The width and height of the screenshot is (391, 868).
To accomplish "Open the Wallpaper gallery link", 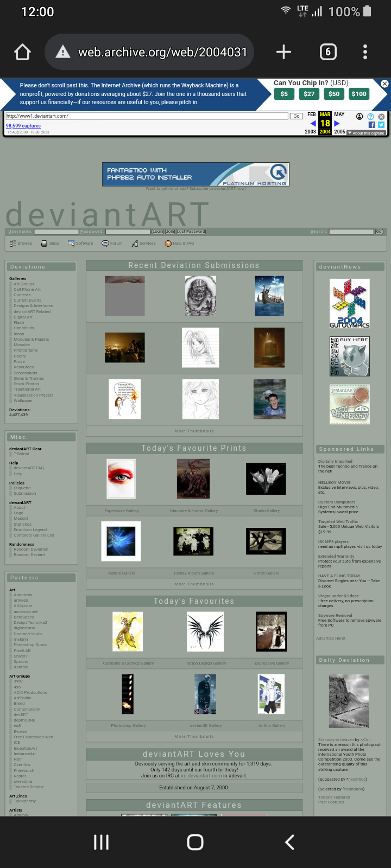I will (23, 401).
